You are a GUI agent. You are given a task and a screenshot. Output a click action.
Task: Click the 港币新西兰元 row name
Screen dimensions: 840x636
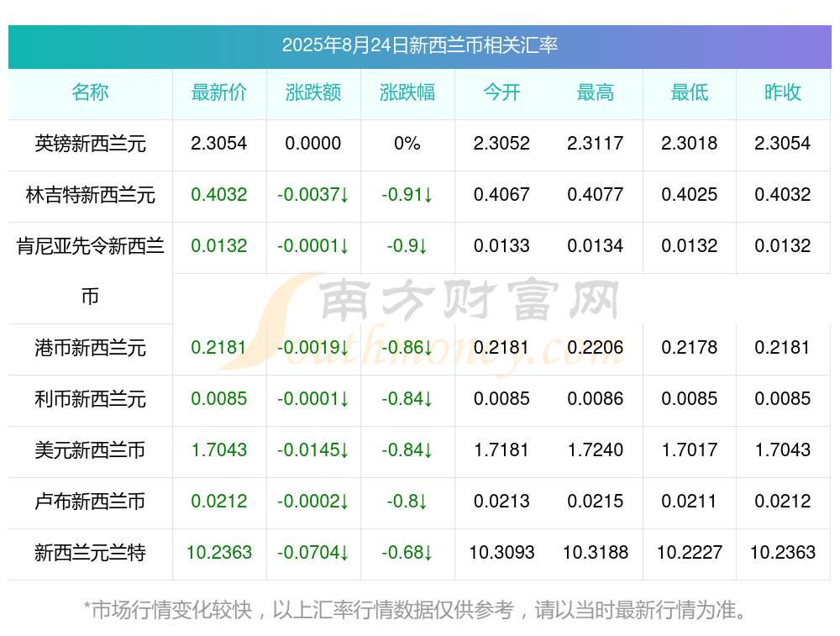point(90,348)
